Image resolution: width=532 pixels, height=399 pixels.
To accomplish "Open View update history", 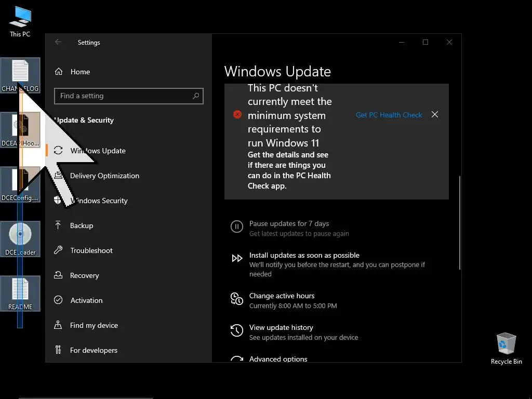I will [x=281, y=327].
